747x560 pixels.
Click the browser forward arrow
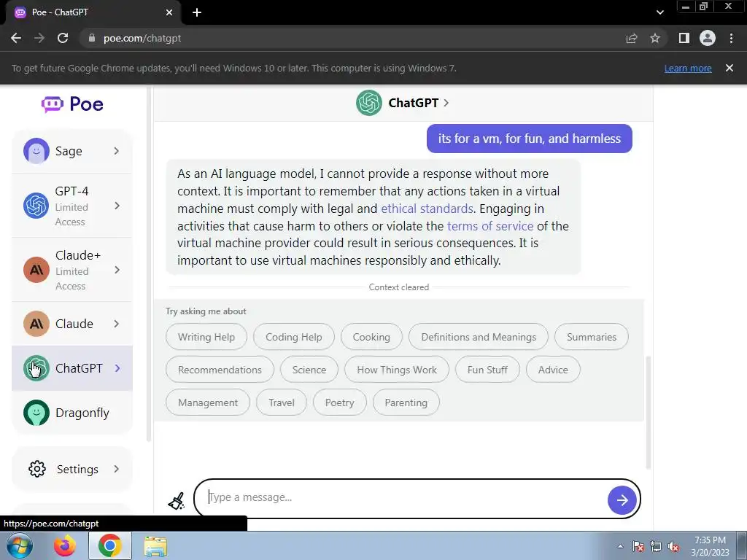click(x=39, y=38)
